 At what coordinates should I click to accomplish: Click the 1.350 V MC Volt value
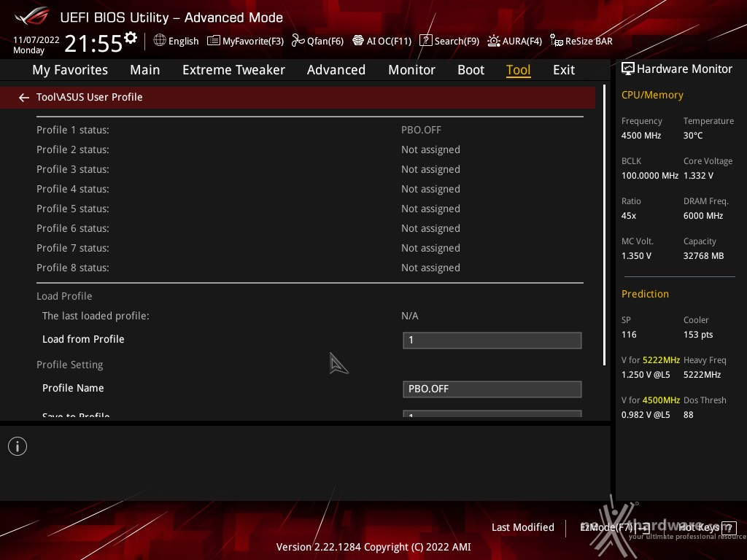point(636,256)
